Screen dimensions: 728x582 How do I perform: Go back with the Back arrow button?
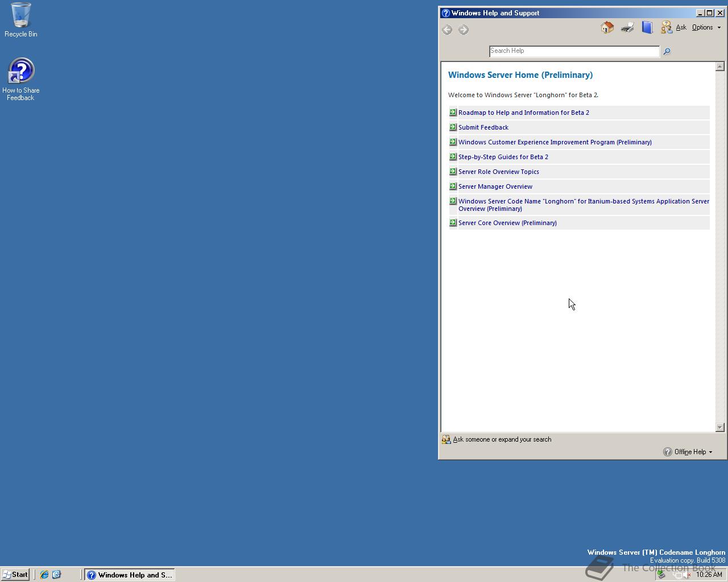pos(447,30)
